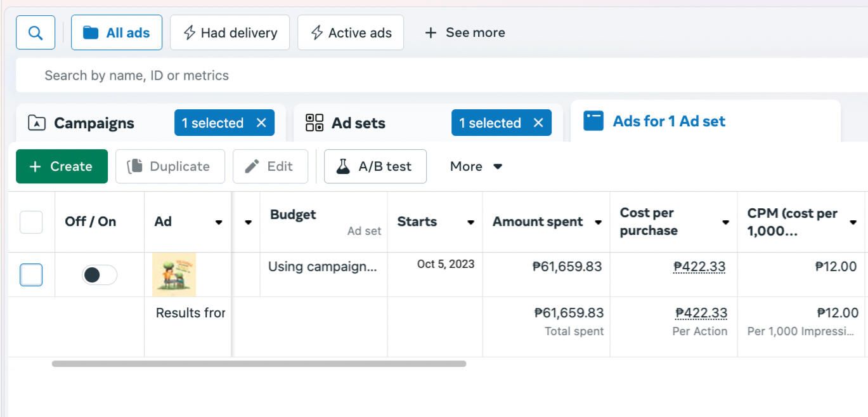Open the Cost per purchase column dropdown

tap(725, 222)
